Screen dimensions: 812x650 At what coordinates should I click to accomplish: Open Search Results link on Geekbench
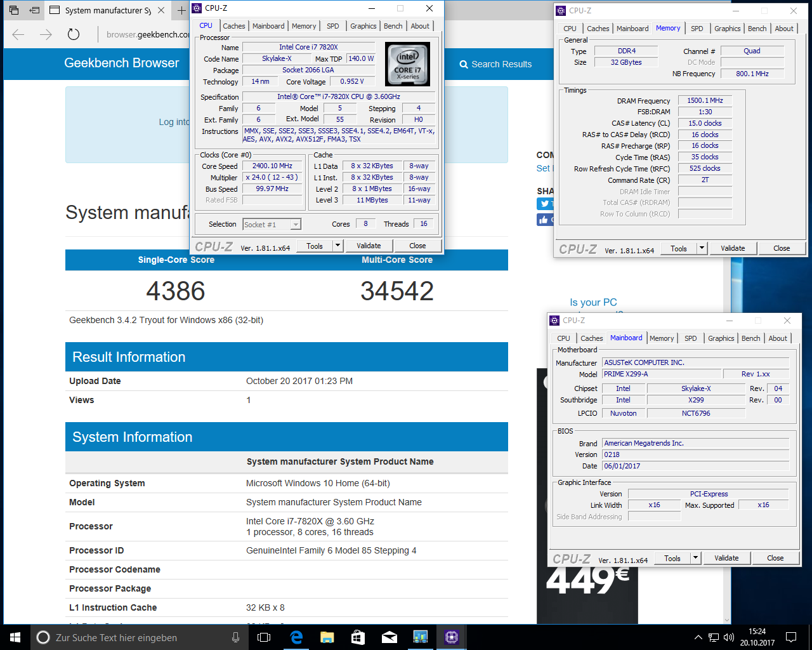click(x=495, y=64)
